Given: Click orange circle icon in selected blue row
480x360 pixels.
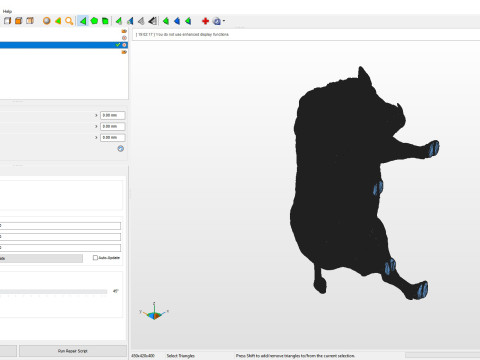Looking at the screenshot, I should click(124, 45).
